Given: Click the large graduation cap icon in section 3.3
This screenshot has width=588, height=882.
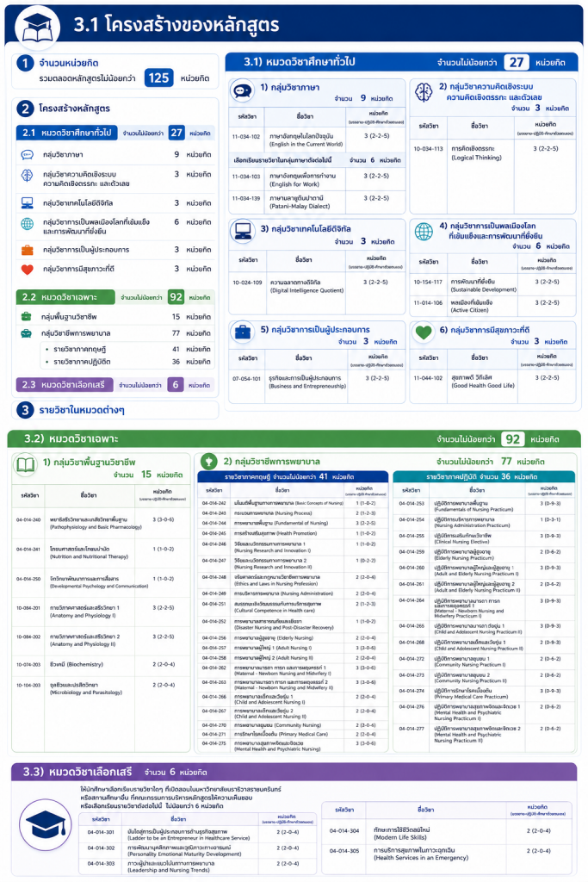Looking at the screenshot, I should pyautogui.click(x=45, y=824).
